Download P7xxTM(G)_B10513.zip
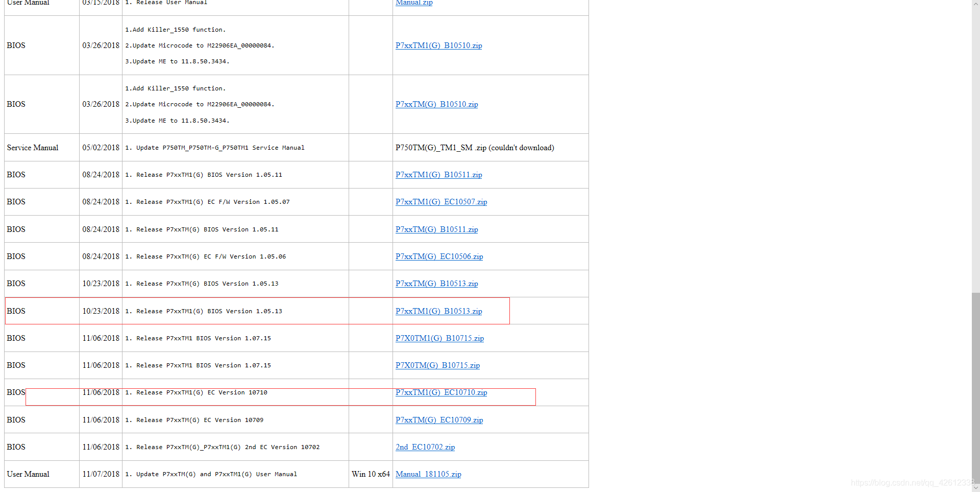 (436, 284)
